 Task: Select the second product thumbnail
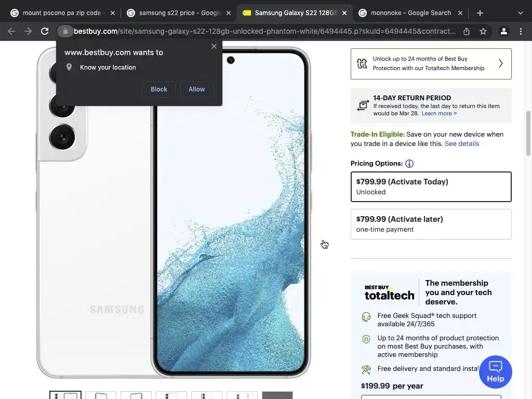tap(101, 395)
